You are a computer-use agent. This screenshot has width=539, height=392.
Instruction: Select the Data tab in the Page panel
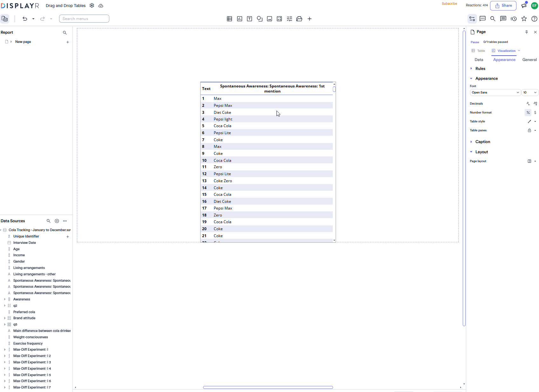479,60
